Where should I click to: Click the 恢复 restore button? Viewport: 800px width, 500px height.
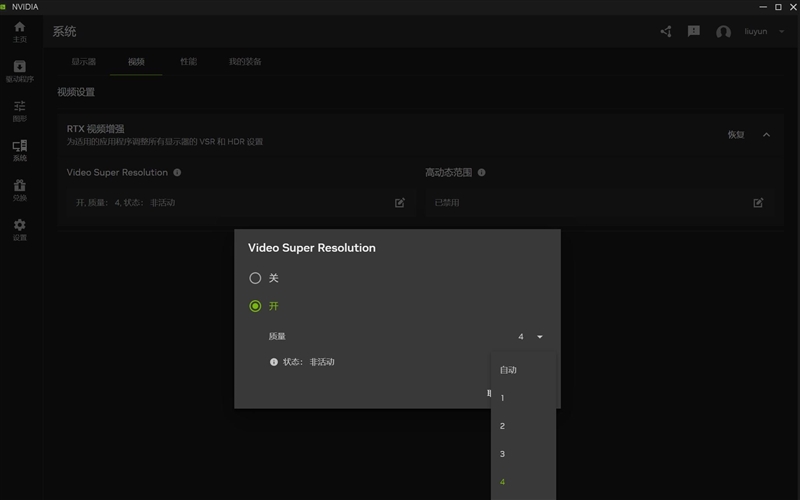point(736,134)
